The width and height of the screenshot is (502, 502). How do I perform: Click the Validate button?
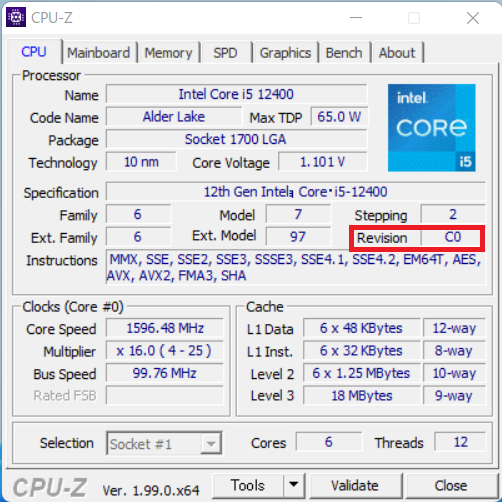[355, 486]
